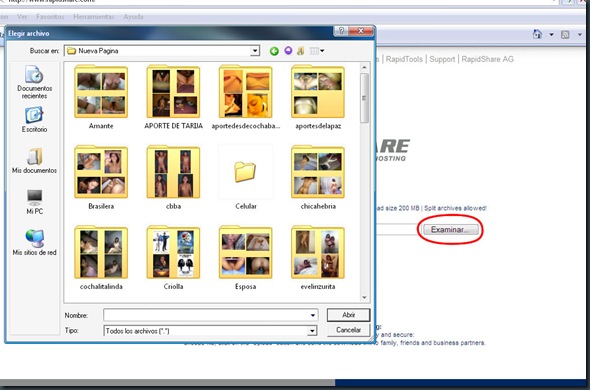This screenshot has height=390, width=590.
Task: Select the cochalitalinda folder
Action: (x=101, y=258)
